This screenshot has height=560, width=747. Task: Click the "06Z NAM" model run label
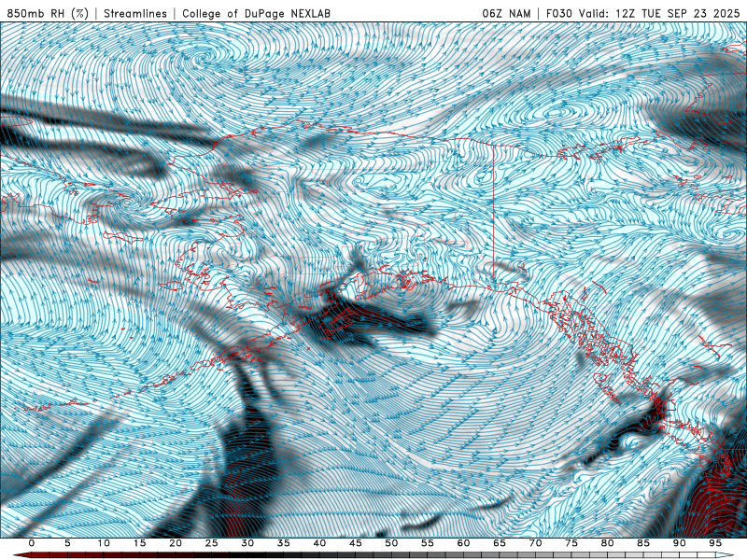coord(506,13)
